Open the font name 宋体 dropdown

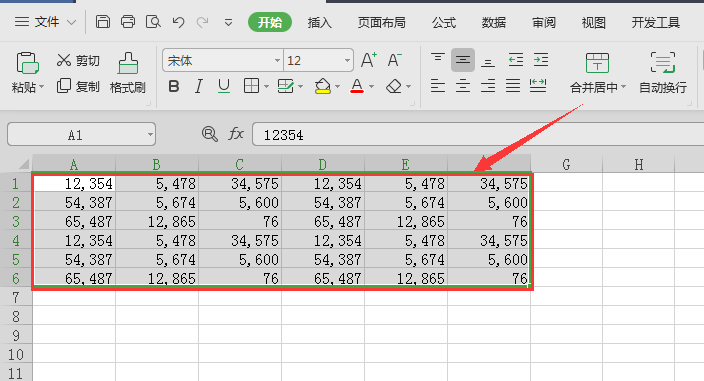(277, 61)
